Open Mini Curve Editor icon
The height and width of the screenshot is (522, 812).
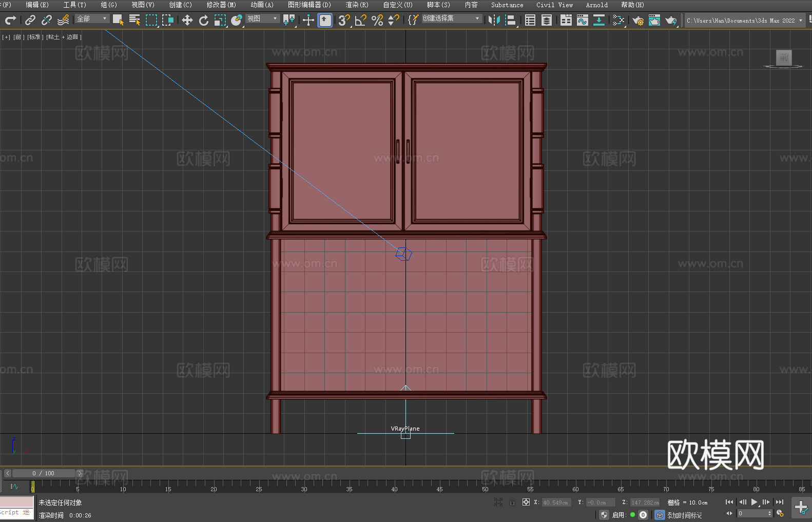(x=14, y=487)
